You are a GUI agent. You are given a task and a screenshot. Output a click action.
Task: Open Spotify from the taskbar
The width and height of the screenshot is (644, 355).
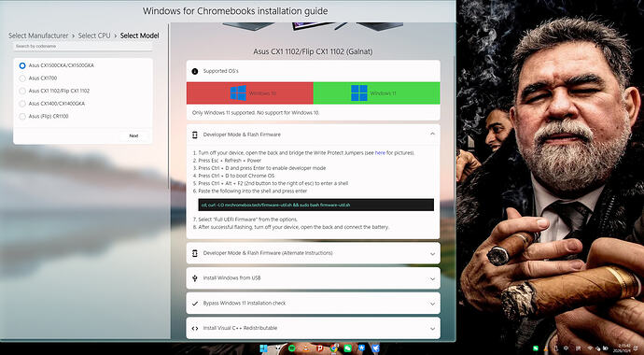292,348
